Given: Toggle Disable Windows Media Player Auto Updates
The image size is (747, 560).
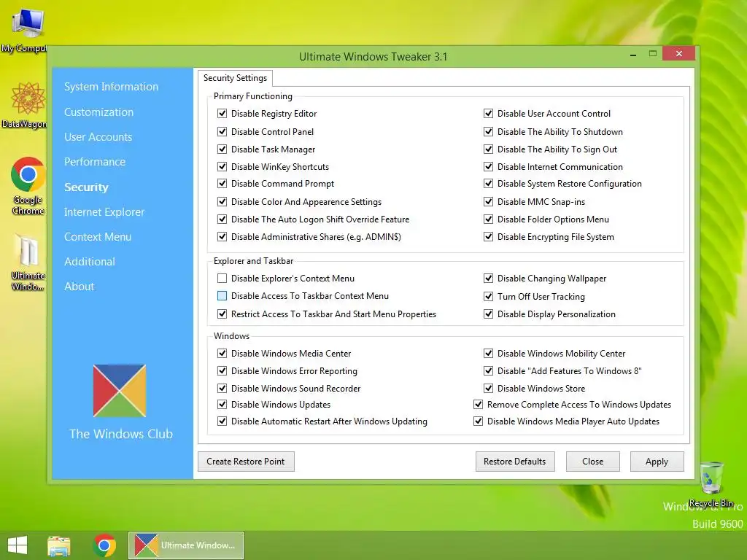Looking at the screenshot, I should (479, 421).
